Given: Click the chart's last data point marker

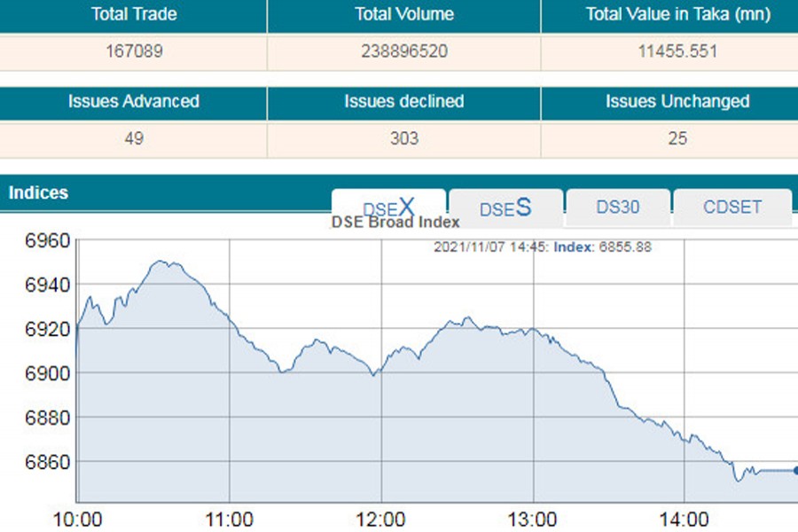Looking at the screenshot, I should [x=795, y=471].
